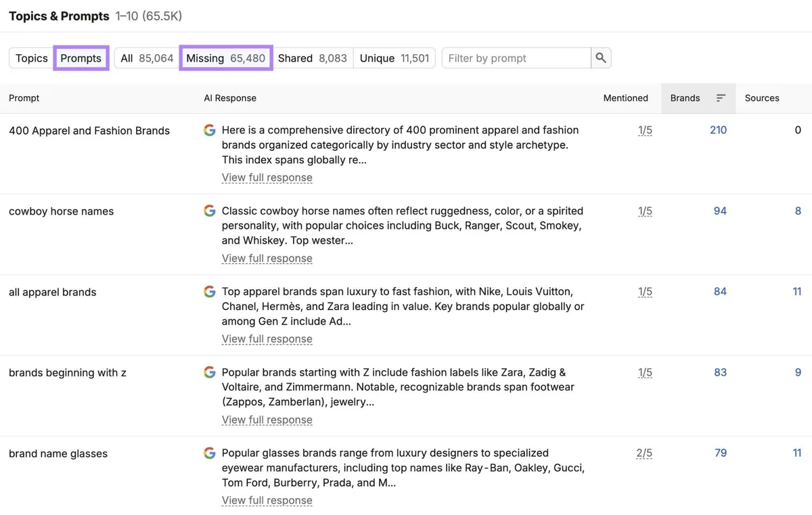Open the 94 brands count
This screenshot has height=515, width=812.
[x=720, y=211]
